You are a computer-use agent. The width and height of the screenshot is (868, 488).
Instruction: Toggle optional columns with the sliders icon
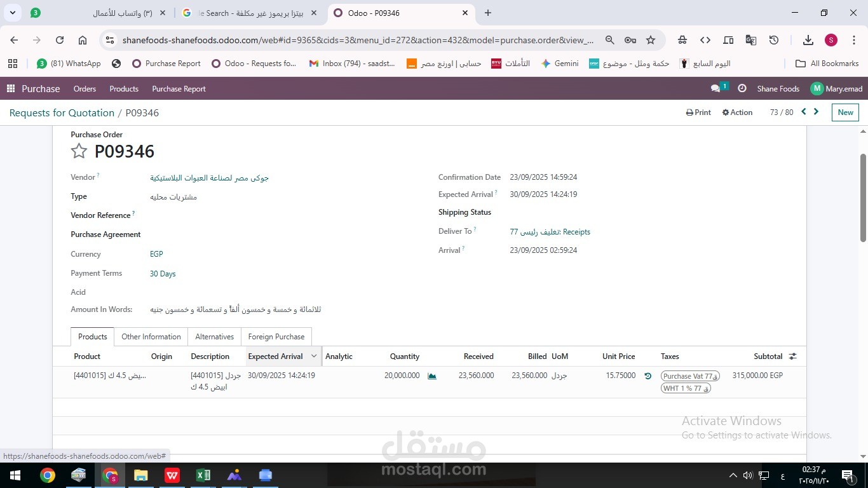point(792,356)
